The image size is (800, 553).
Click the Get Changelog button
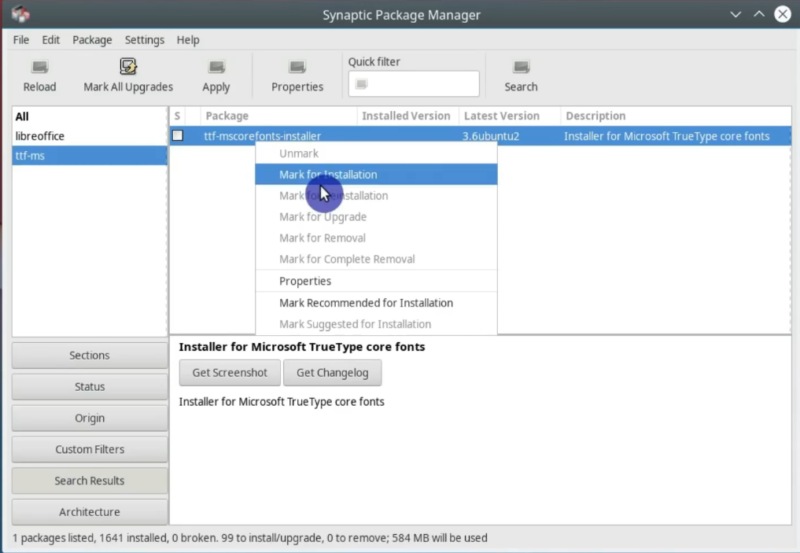tap(332, 372)
